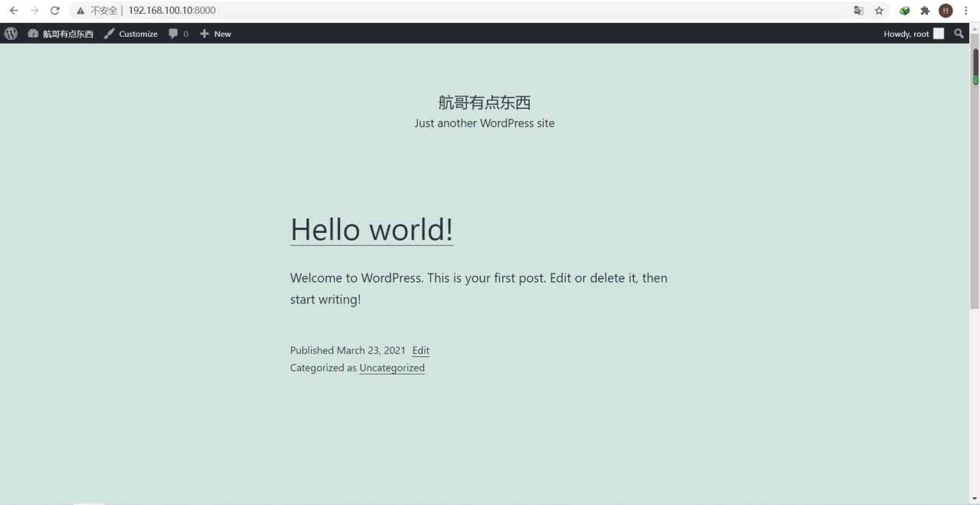Viewport: 980px width, 505px height.
Task: Click the IDM extension icon
Action: tap(904, 11)
